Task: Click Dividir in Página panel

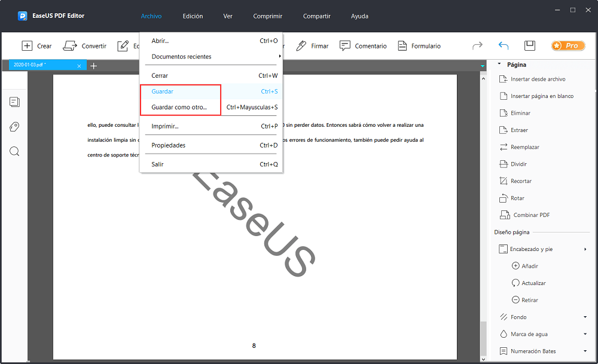Action: [x=513, y=164]
